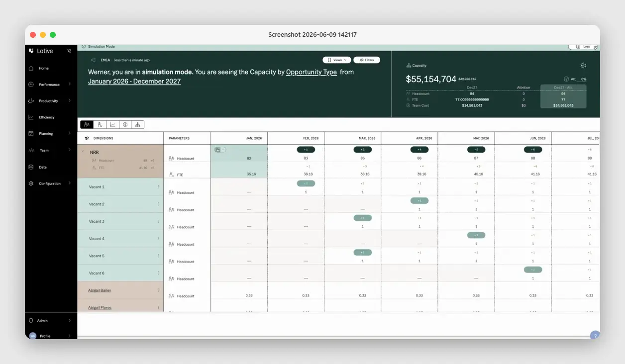Click the Vacant 4 May 2026 +1 badge

coord(476,235)
